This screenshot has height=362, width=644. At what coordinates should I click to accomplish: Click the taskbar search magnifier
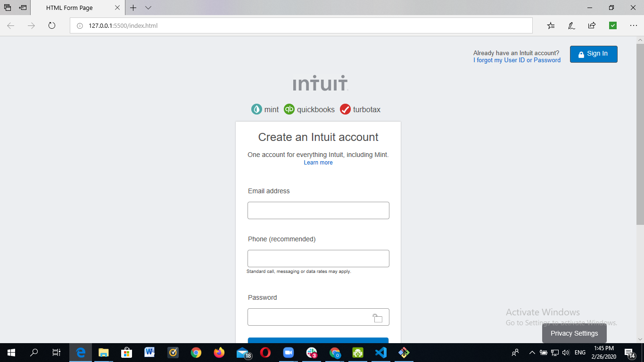pyautogui.click(x=34, y=353)
